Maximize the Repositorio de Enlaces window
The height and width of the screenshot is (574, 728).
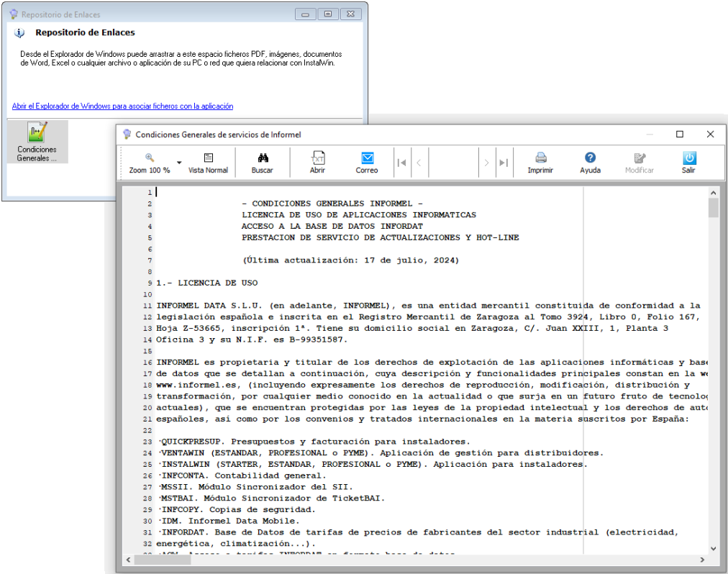[x=328, y=14]
